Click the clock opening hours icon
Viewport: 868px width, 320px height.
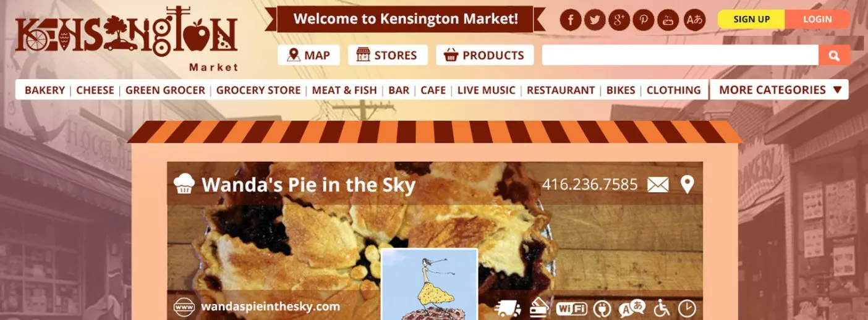(687, 308)
